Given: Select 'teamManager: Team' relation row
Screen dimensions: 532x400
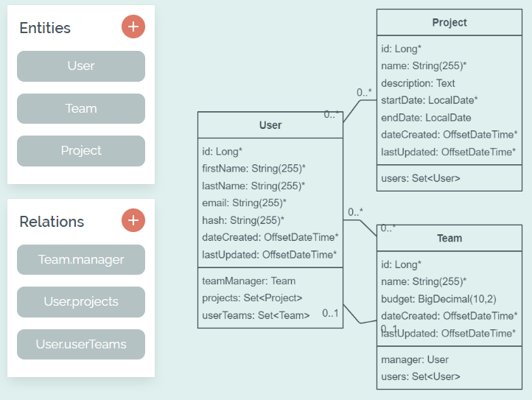Looking at the screenshot, I should pos(249,281).
